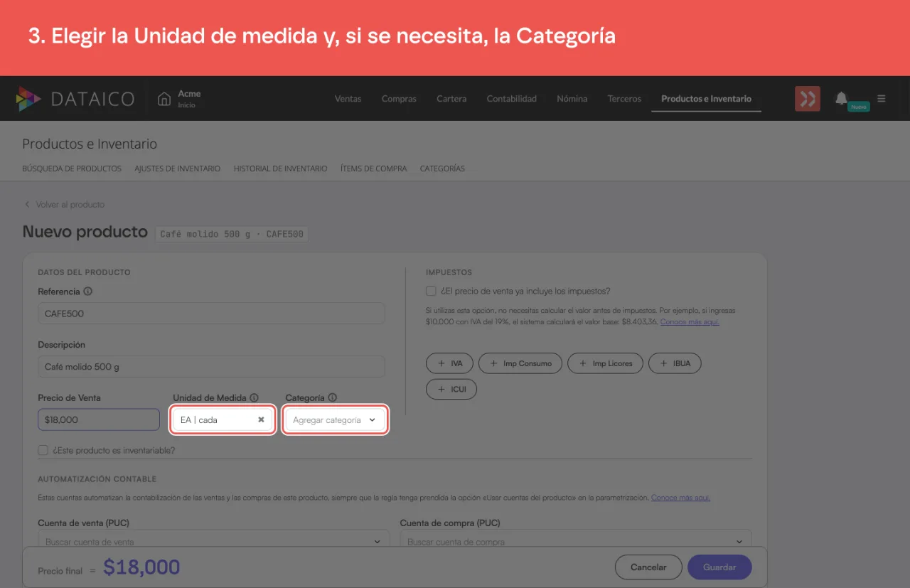Open the Nómina menu
The width and height of the screenshot is (910, 588).
pyautogui.click(x=572, y=99)
